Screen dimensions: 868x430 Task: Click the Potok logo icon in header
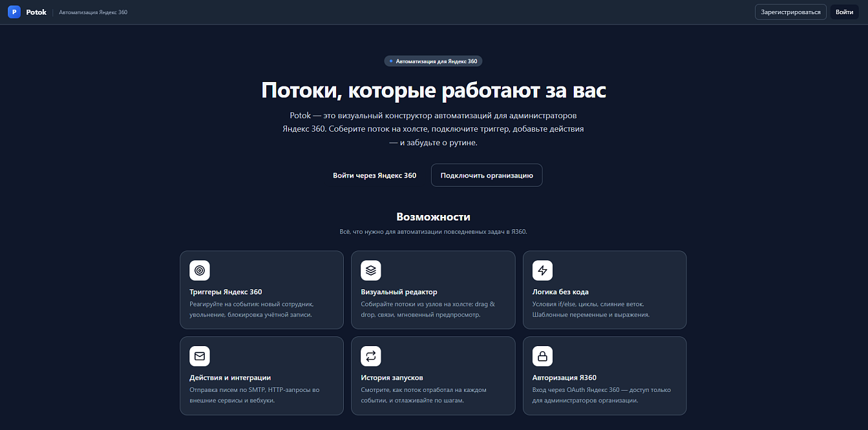[14, 12]
